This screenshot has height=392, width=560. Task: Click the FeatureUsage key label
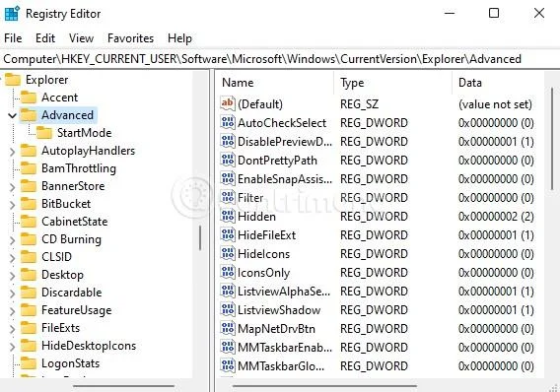point(77,310)
